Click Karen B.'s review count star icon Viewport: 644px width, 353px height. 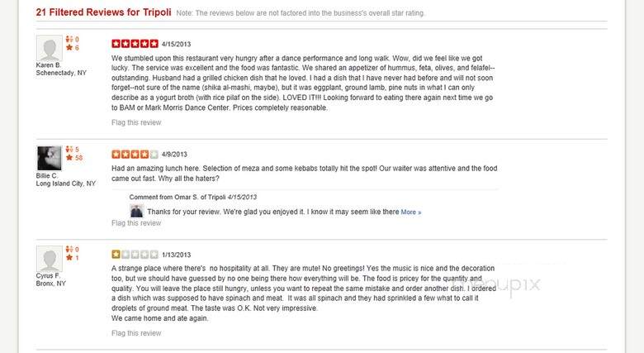[69, 48]
